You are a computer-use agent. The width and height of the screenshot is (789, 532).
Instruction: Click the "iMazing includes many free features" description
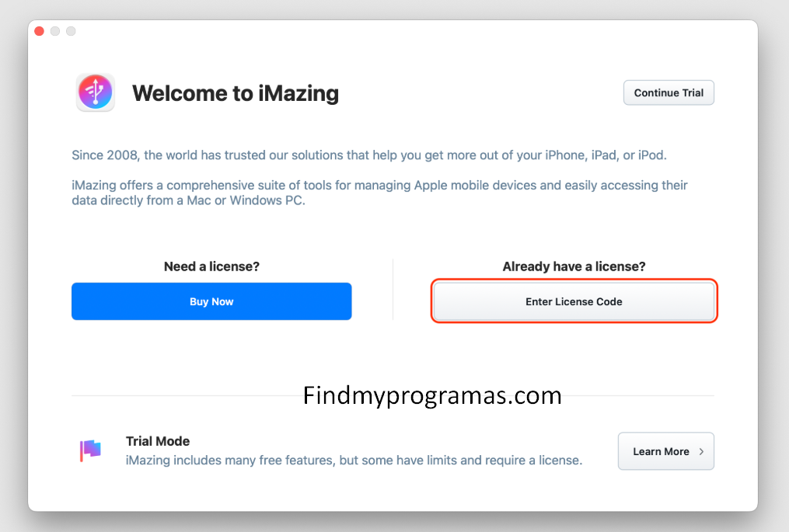(354, 460)
